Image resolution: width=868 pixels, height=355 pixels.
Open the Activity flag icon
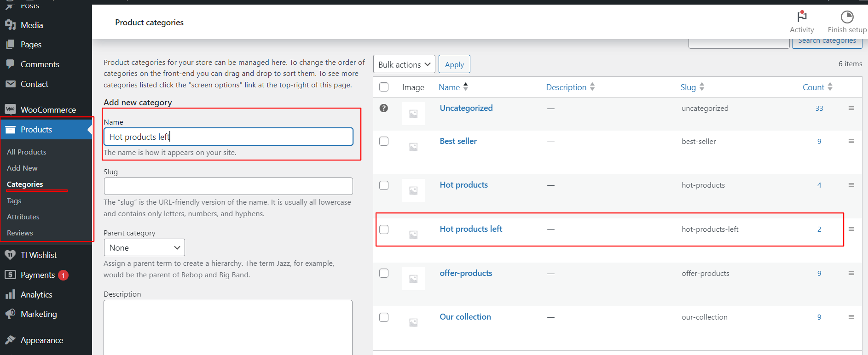[x=802, y=17]
